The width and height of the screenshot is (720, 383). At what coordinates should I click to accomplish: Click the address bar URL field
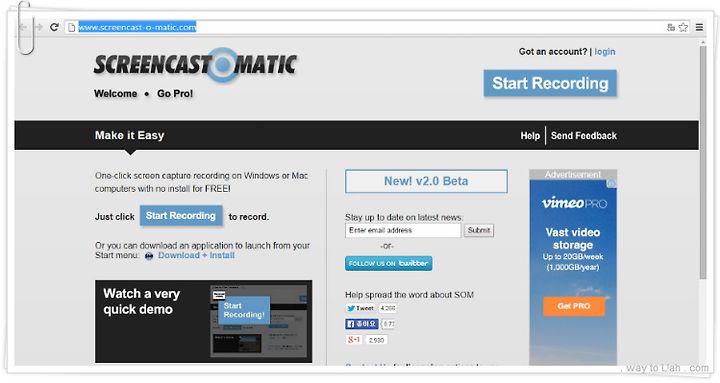tap(367, 27)
